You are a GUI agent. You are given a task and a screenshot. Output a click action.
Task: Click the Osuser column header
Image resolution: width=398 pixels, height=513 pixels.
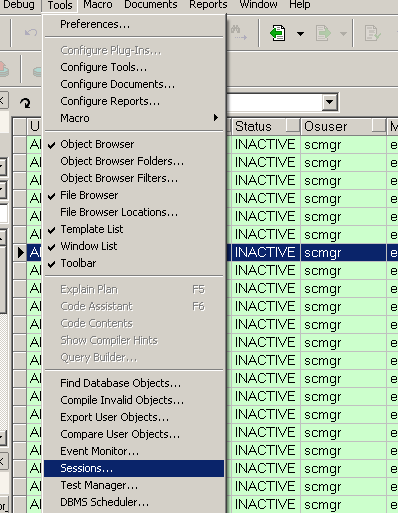343,126
